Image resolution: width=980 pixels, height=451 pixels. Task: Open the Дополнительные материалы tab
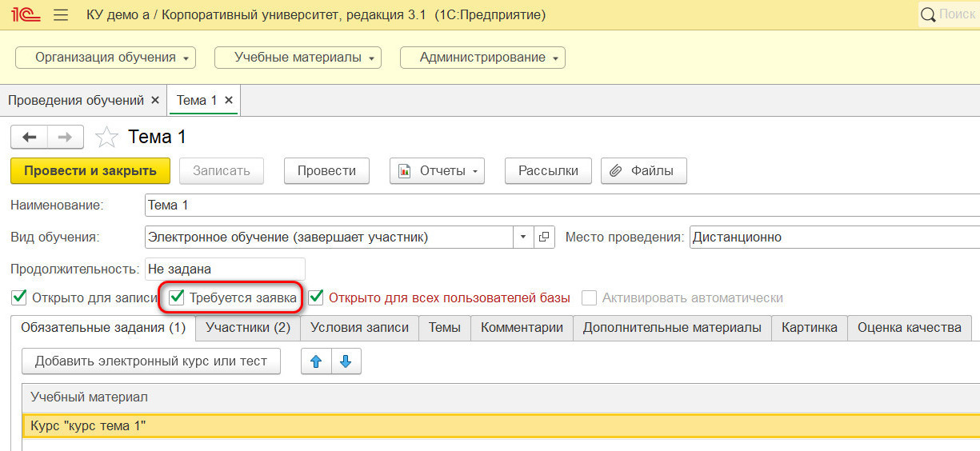tap(672, 328)
